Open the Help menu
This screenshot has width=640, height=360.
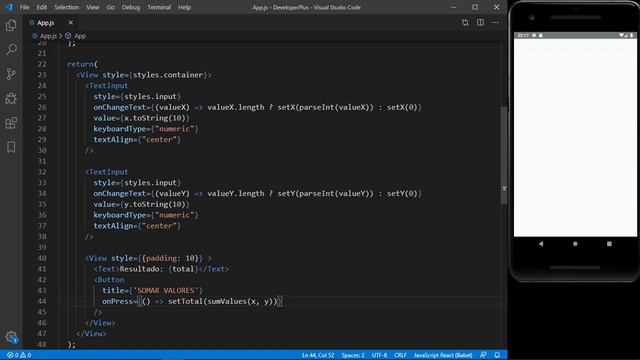click(x=184, y=7)
